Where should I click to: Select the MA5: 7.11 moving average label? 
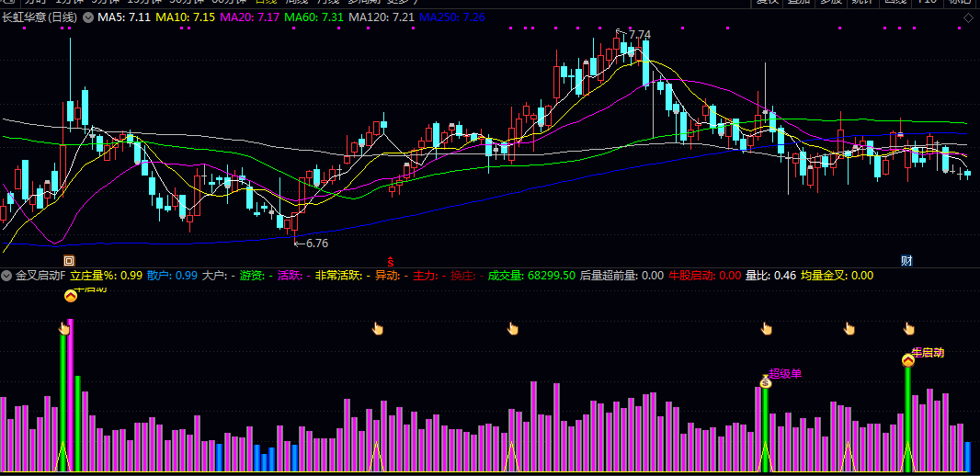pyautogui.click(x=124, y=17)
